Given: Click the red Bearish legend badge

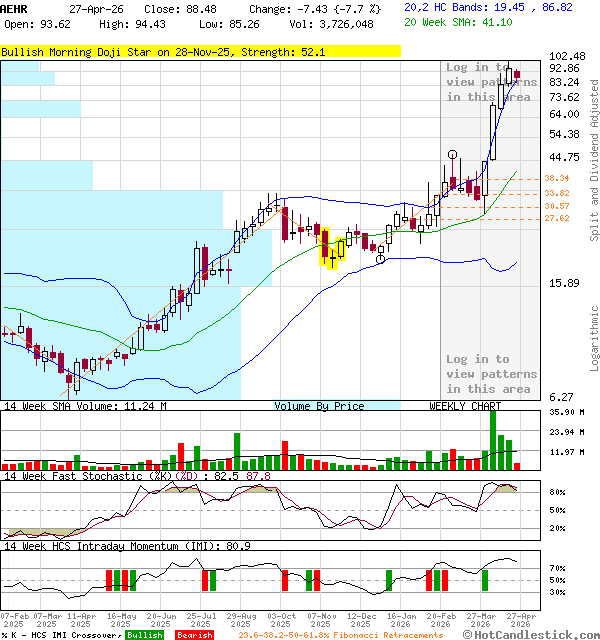Looking at the screenshot, I should 194,635.
